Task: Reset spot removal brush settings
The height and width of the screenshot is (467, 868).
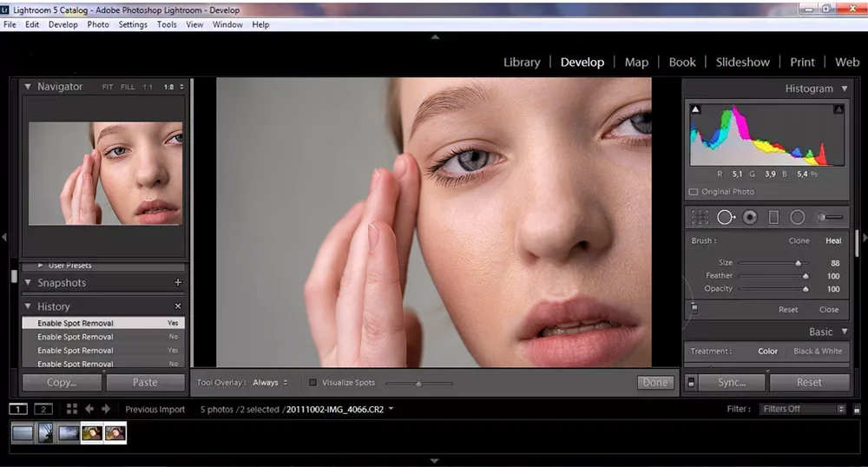Action: (x=788, y=309)
